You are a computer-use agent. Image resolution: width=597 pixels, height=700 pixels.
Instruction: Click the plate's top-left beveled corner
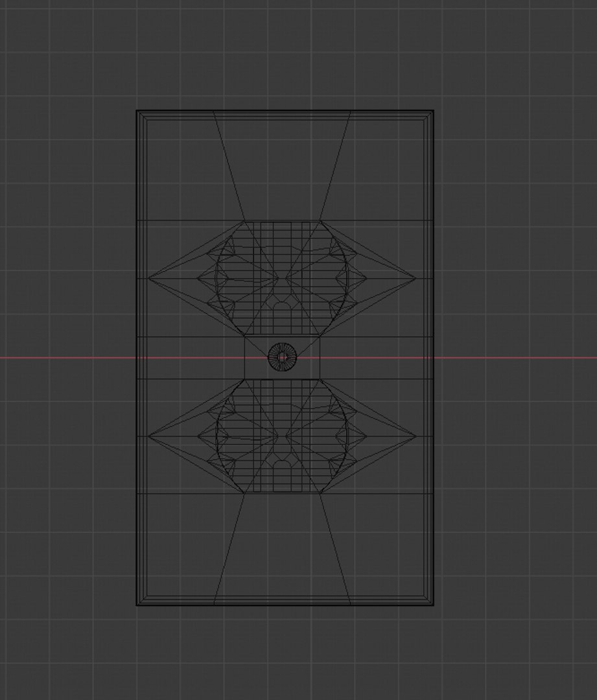click(142, 115)
